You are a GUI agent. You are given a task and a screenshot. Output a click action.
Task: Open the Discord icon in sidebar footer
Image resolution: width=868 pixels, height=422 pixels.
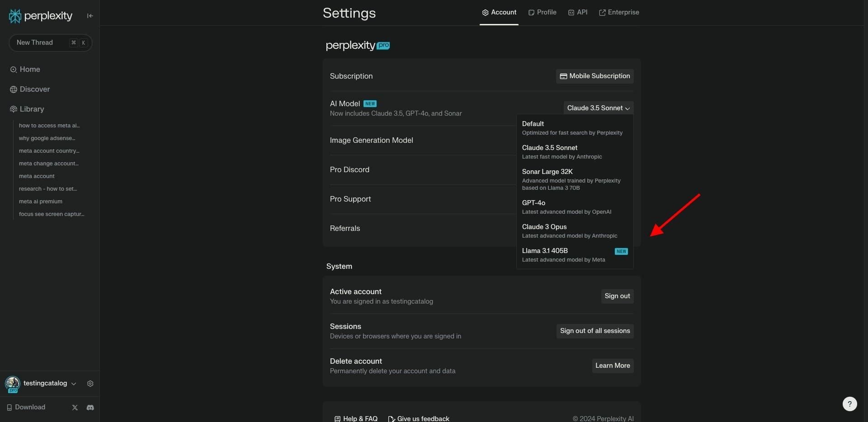[x=90, y=408]
